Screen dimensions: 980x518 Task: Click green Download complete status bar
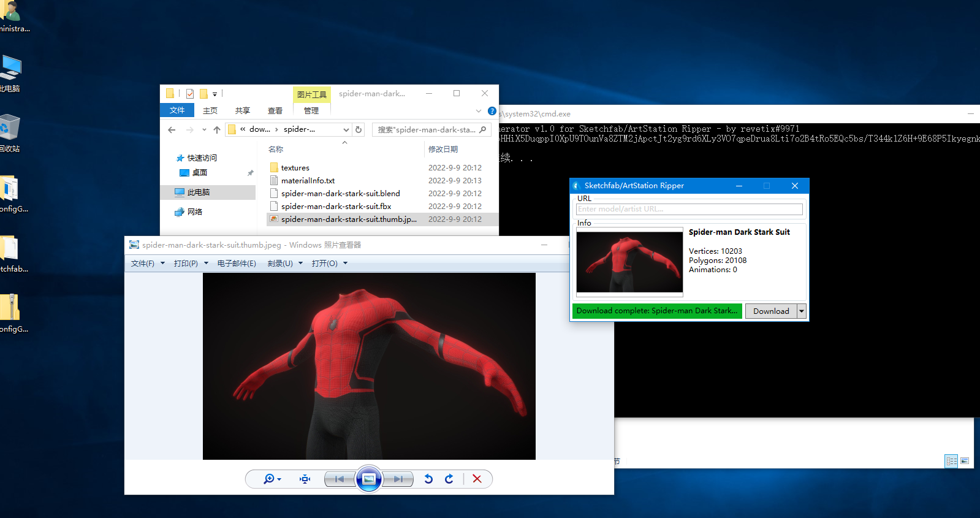(657, 311)
